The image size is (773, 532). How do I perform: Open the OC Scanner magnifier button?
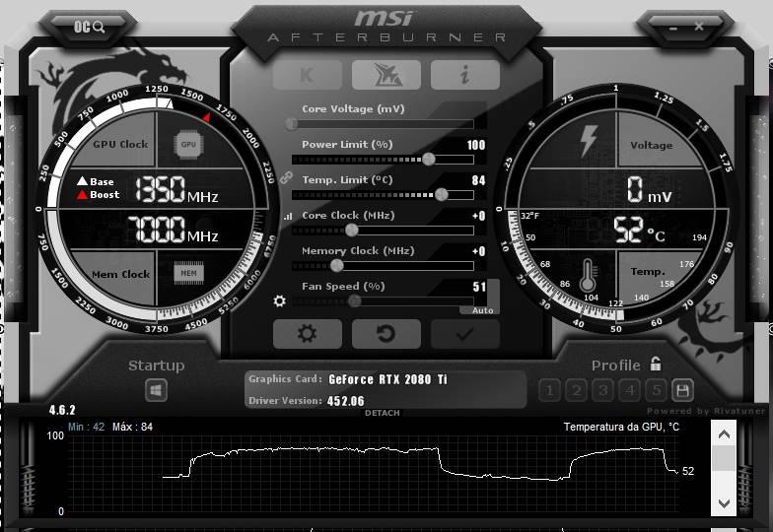pos(89,27)
